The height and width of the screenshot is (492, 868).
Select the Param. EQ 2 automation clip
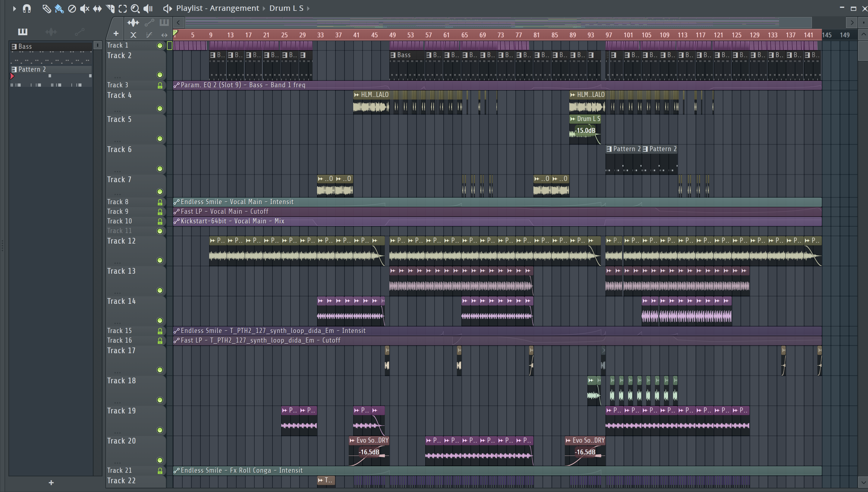tap(497, 85)
